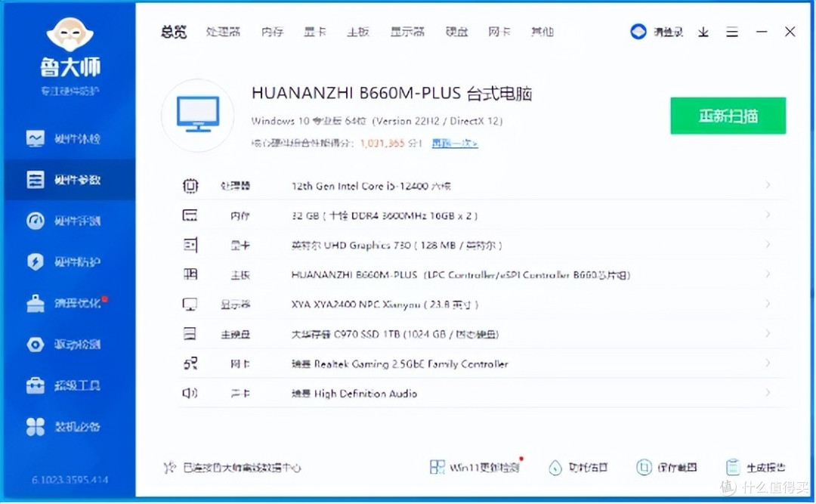Expand the 显示器 row chevron
The height and width of the screenshot is (504, 816).
pos(768,304)
